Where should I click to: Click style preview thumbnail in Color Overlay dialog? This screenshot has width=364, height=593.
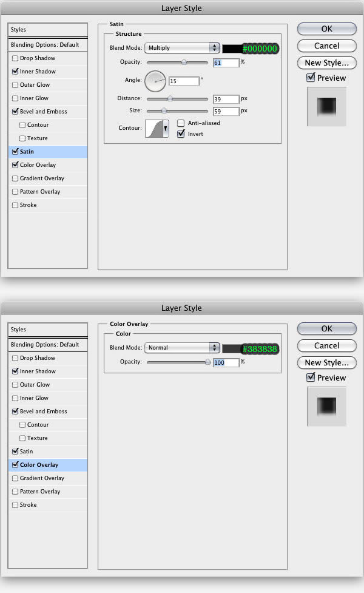(326, 407)
